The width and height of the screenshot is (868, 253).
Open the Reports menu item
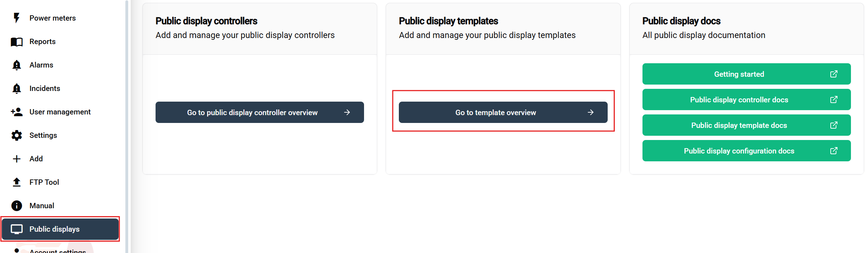click(43, 42)
